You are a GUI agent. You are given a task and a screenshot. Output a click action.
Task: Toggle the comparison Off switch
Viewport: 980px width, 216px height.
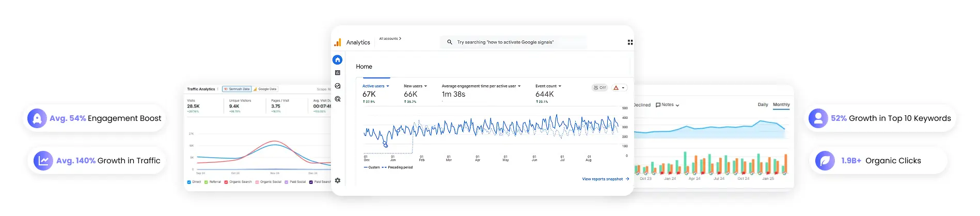(x=599, y=88)
